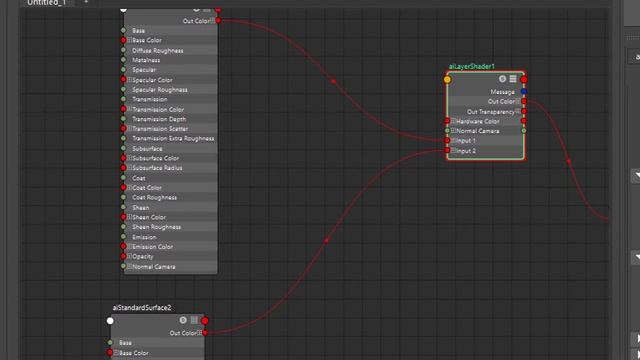
Task: Click the Sheen attribute label
Action: (x=140, y=207)
